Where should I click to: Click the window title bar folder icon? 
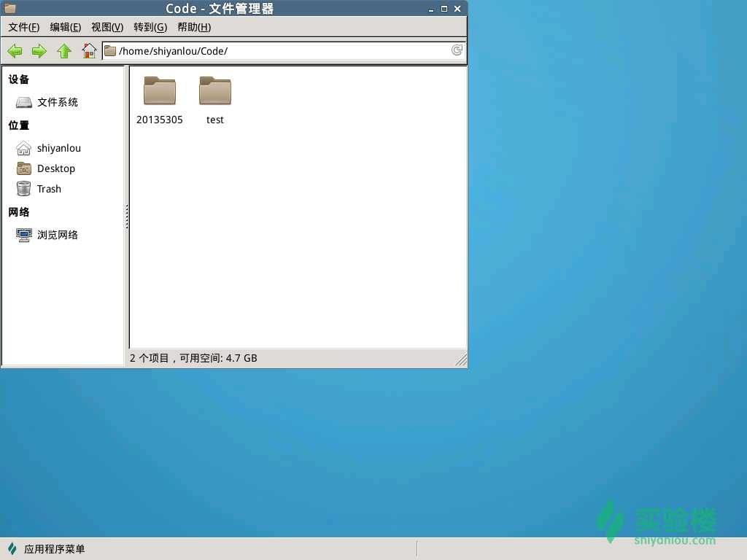pos(10,8)
